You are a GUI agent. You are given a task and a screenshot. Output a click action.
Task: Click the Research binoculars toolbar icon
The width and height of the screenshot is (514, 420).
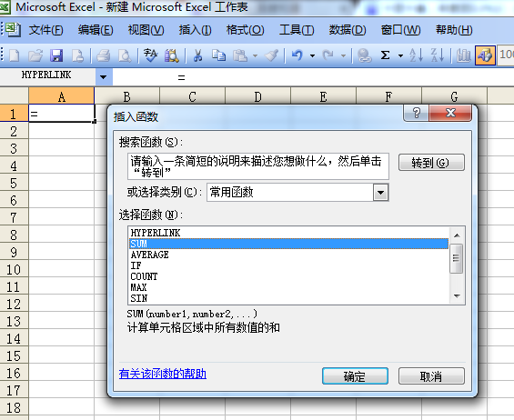click(171, 55)
